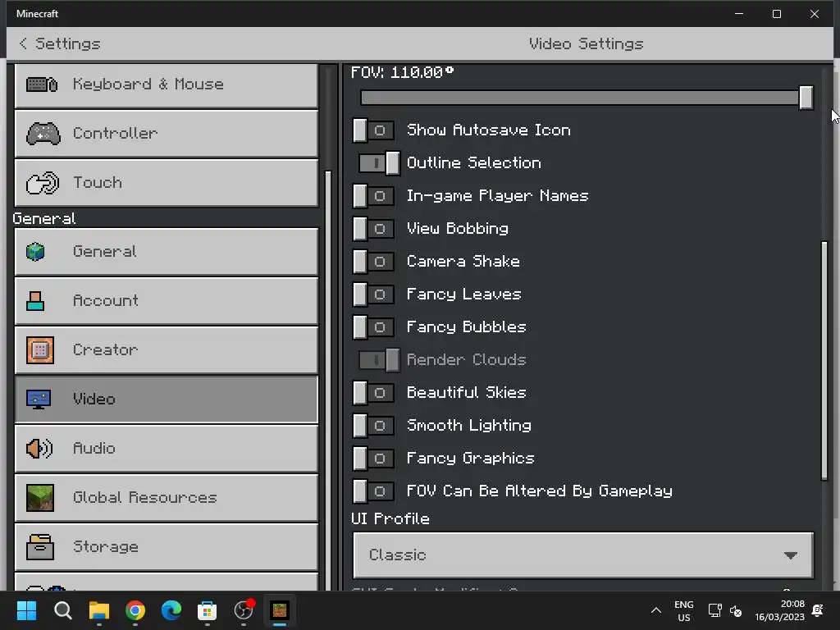This screenshot has height=630, width=840.
Task: Open network and display tray icon
Action: pyautogui.click(x=714, y=610)
